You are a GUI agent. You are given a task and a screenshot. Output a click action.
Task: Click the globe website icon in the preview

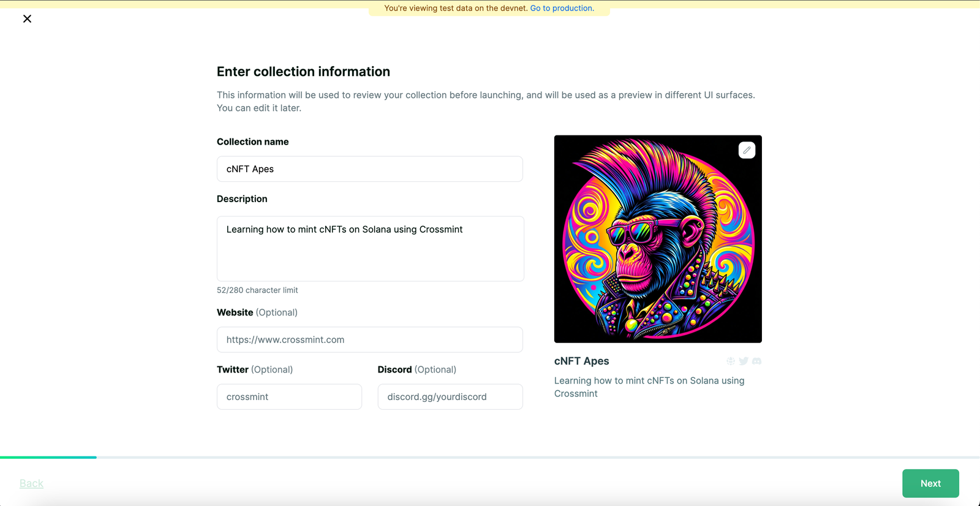731,361
